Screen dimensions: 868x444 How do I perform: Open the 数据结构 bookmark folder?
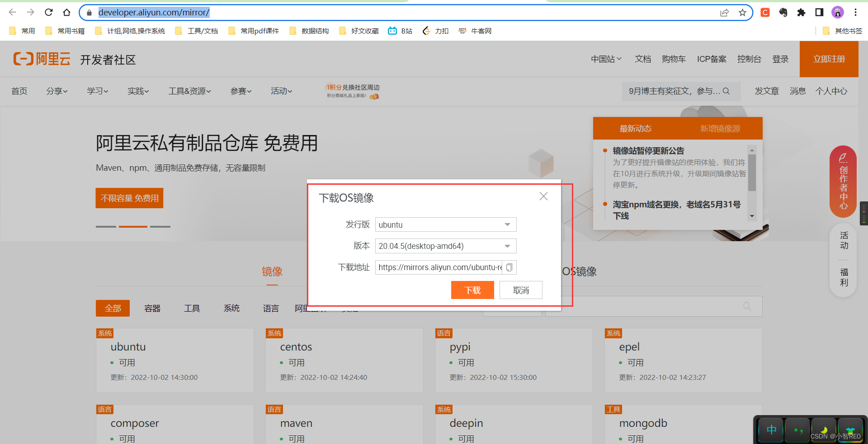click(x=309, y=31)
